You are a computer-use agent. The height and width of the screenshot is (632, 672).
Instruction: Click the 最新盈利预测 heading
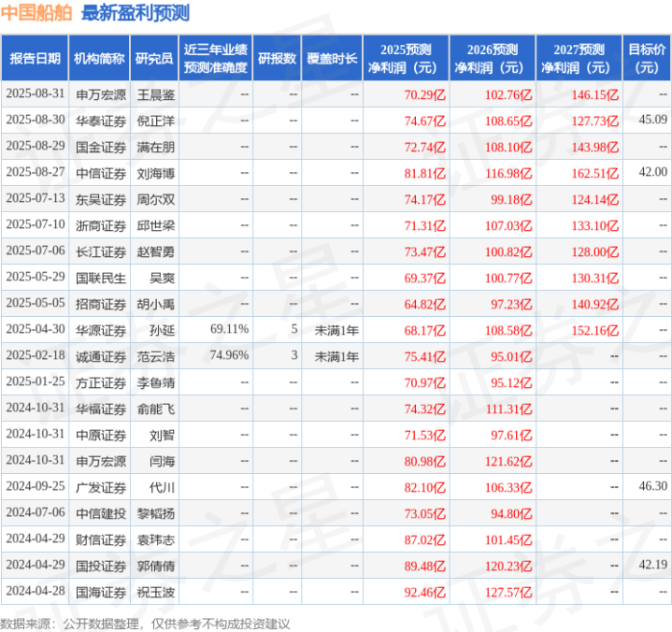[136, 13]
